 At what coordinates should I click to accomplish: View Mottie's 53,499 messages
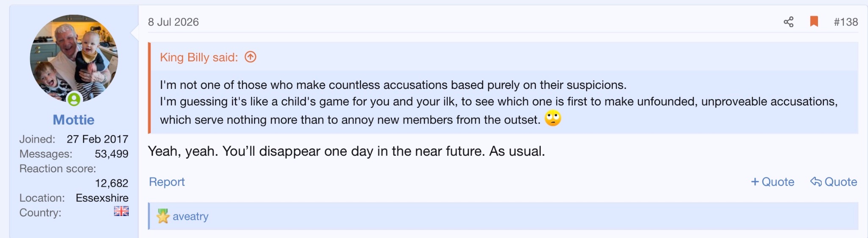click(x=111, y=154)
